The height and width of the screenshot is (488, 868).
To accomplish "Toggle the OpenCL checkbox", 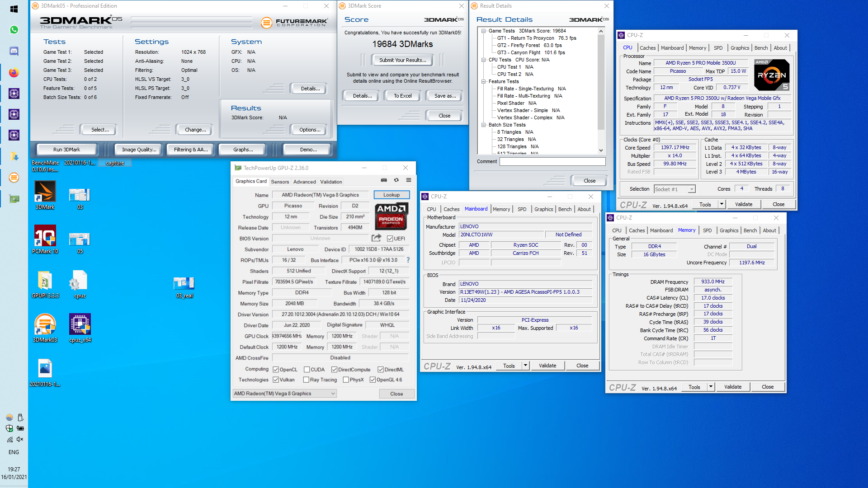I will tap(276, 370).
